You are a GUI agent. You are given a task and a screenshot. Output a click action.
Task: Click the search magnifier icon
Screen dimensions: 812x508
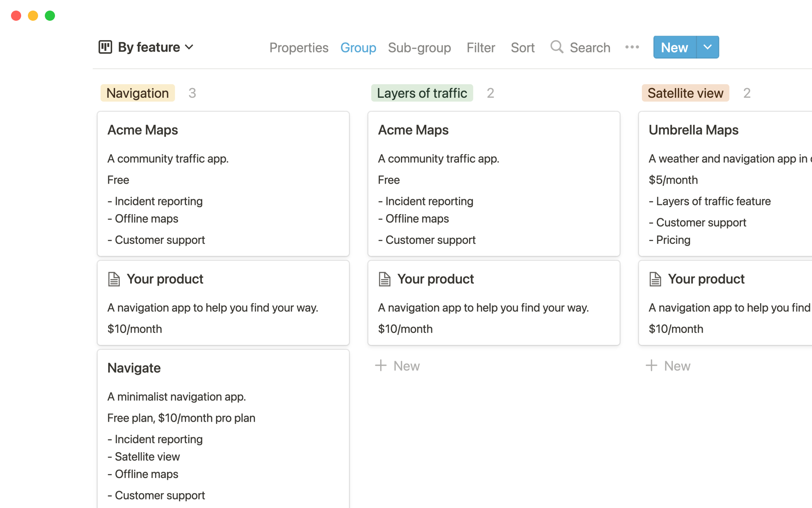coord(557,47)
